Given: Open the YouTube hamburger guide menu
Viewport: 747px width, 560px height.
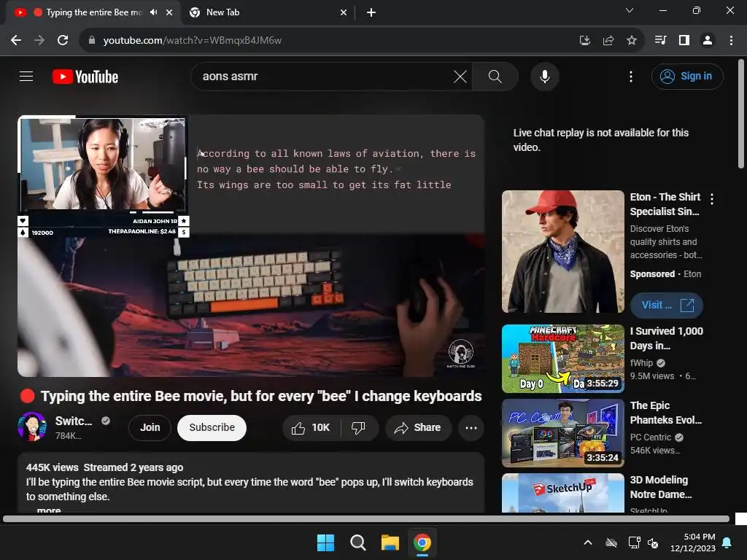Looking at the screenshot, I should click(x=26, y=76).
